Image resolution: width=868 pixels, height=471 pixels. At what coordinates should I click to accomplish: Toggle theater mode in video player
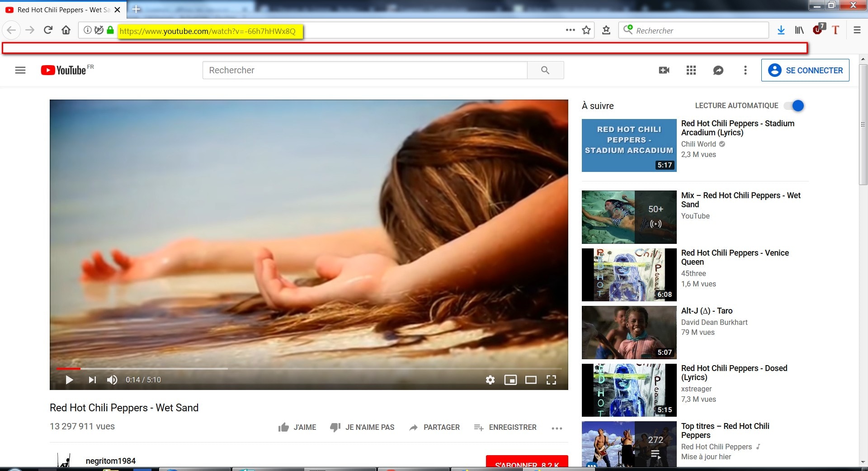click(x=531, y=380)
